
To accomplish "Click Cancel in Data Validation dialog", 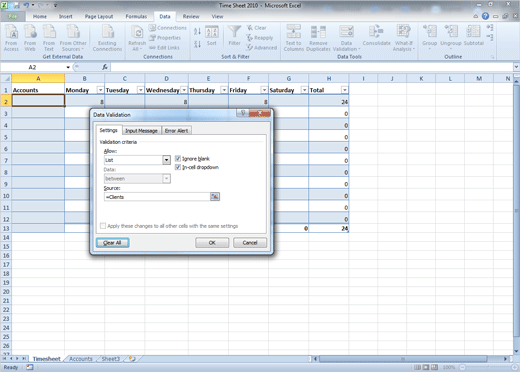I will coord(250,243).
